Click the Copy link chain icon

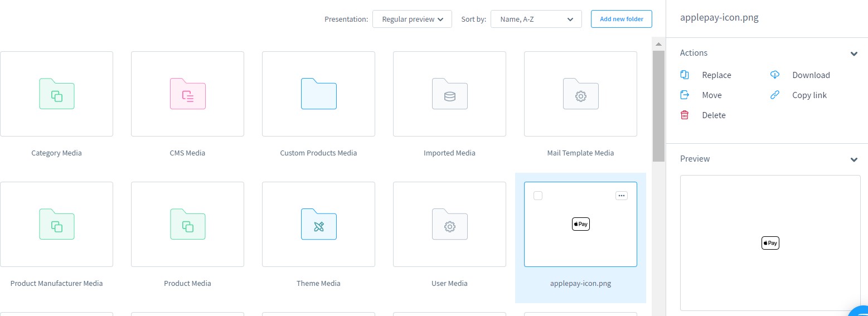[x=775, y=95]
